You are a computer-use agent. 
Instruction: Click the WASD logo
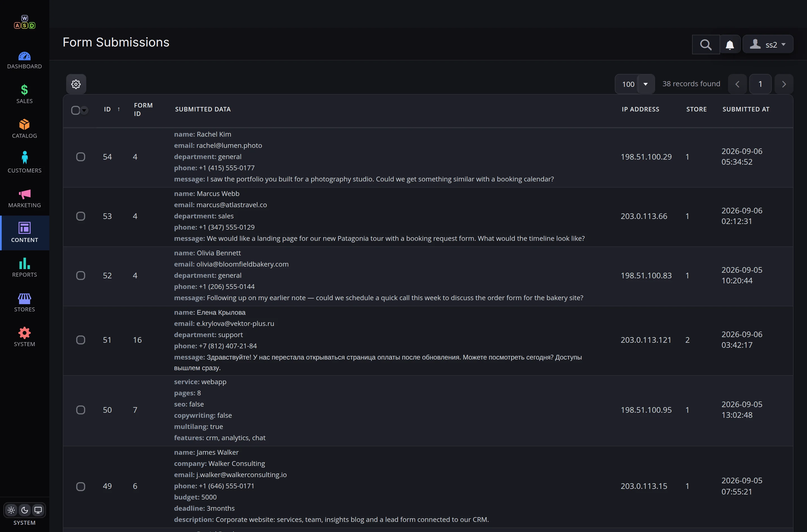click(x=24, y=22)
